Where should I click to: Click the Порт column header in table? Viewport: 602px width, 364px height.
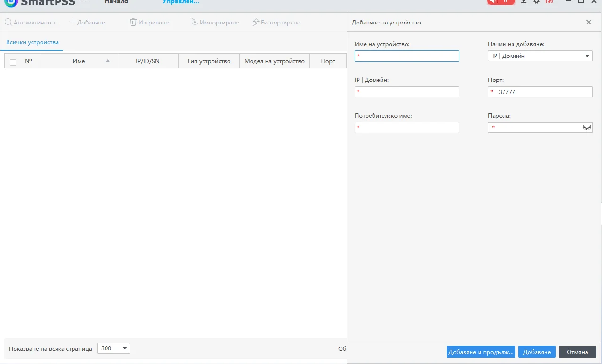[x=328, y=61]
